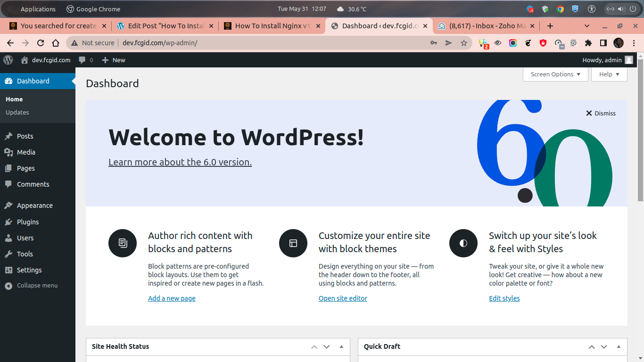
Task: Open the Extensions puzzle piece menu
Action: (x=588, y=43)
